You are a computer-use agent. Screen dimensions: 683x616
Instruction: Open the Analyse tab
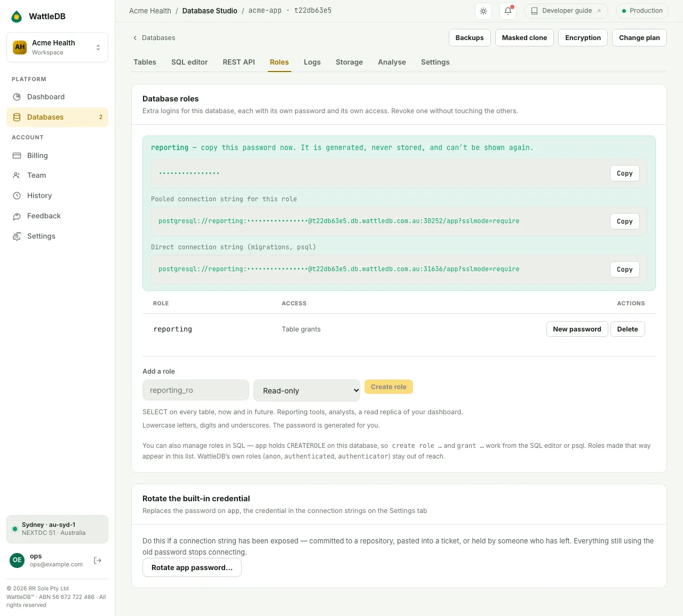point(392,62)
